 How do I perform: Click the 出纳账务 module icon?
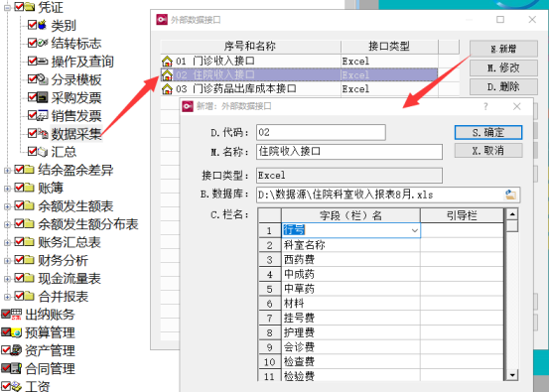click(x=17, y=315)
